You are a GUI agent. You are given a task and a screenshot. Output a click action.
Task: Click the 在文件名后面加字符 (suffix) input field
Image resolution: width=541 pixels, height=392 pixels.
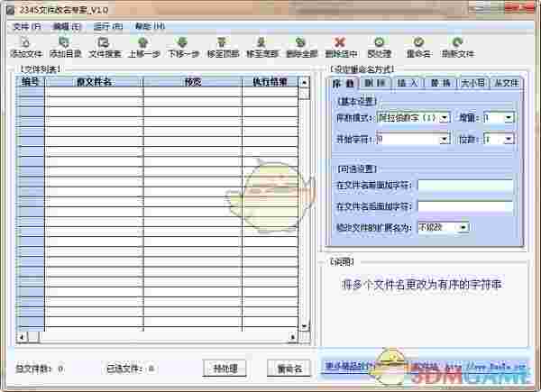pos(465,206)
